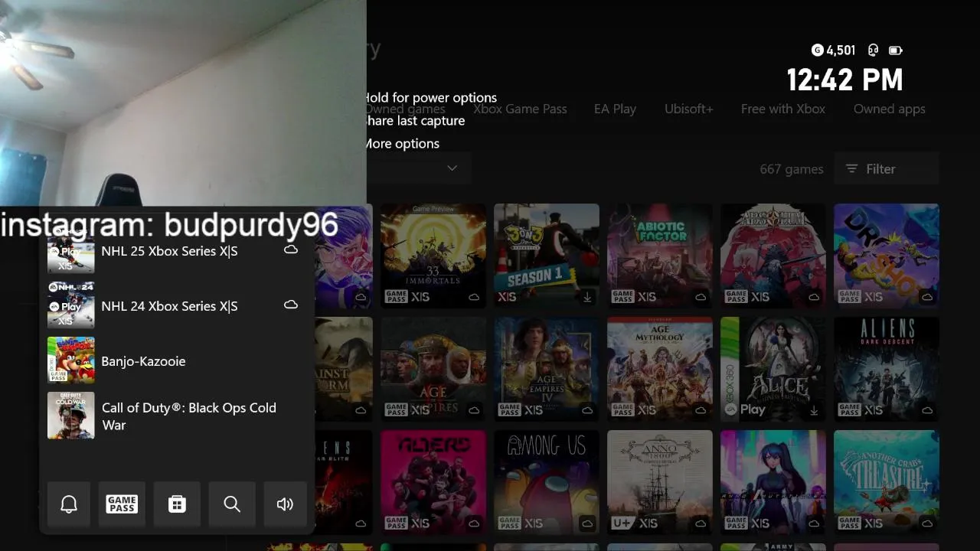
Task: Switch to the EA Play tab
Action: coord(615,109)
